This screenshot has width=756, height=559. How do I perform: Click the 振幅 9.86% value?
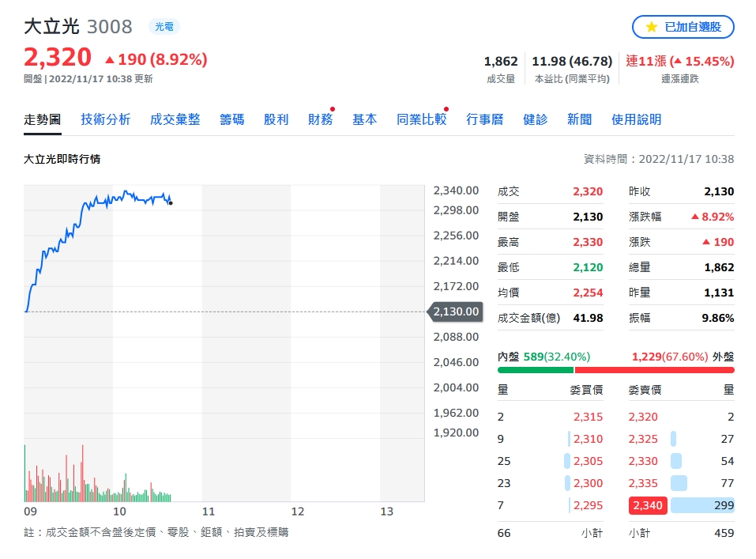(x=718, y=318)
